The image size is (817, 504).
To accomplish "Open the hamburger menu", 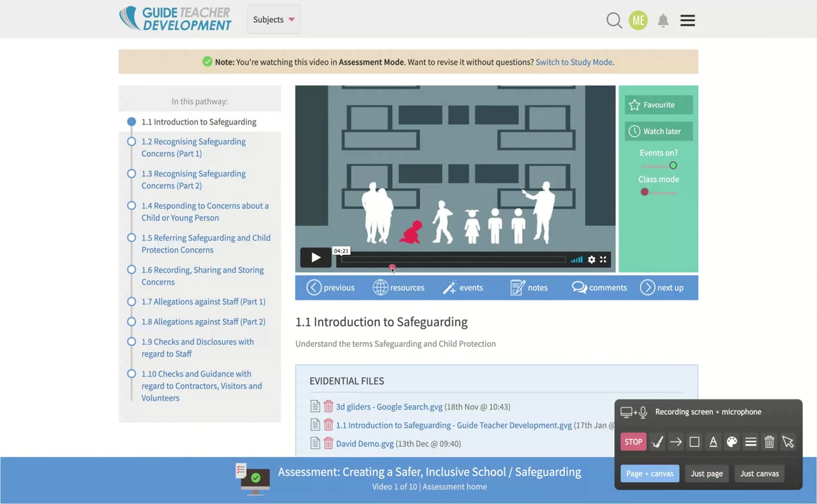I will (x=687, y=20).
